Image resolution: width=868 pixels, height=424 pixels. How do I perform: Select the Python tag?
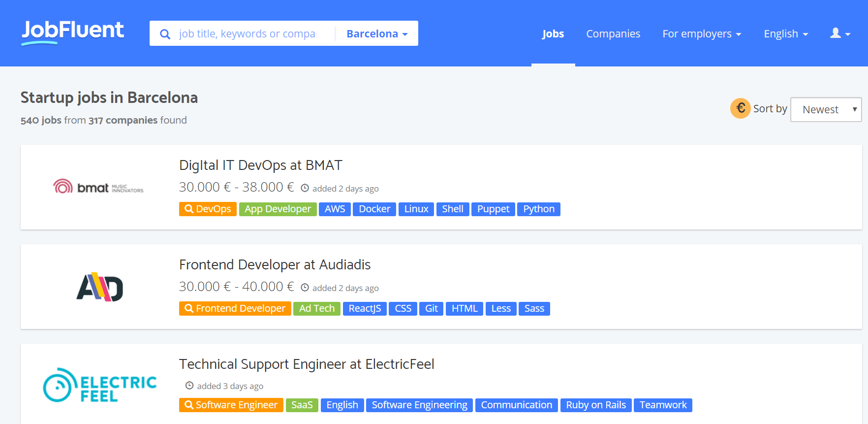coord(539,209)
